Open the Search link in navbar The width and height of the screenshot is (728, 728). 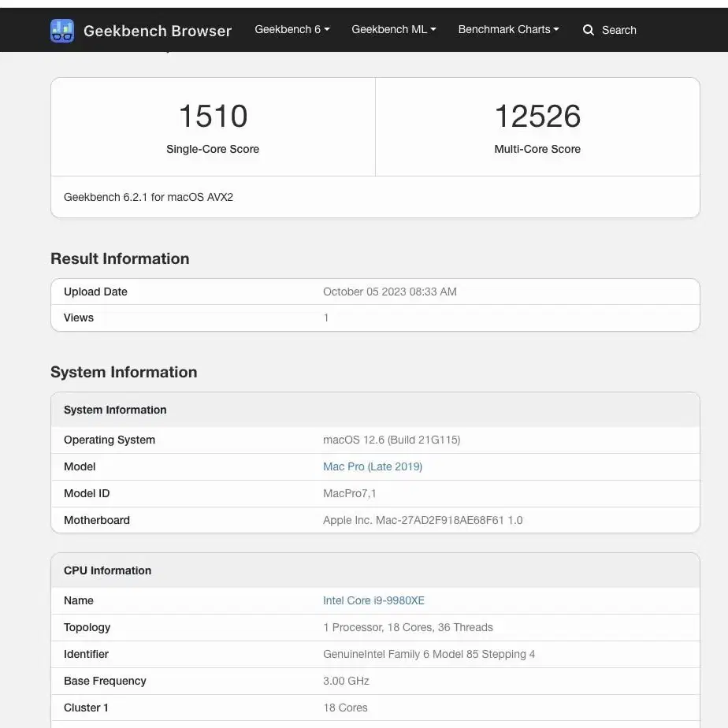point(619,30)
